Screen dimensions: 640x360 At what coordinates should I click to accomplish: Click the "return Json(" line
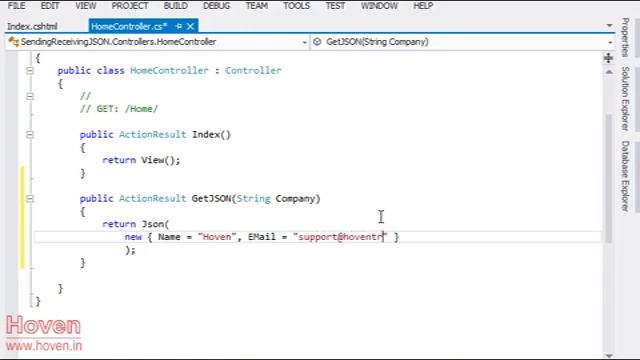[136, 224]
